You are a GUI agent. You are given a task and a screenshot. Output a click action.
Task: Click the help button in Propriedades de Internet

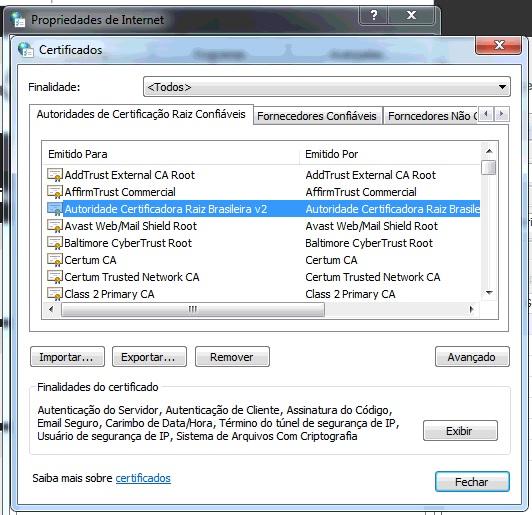(374, 15)
